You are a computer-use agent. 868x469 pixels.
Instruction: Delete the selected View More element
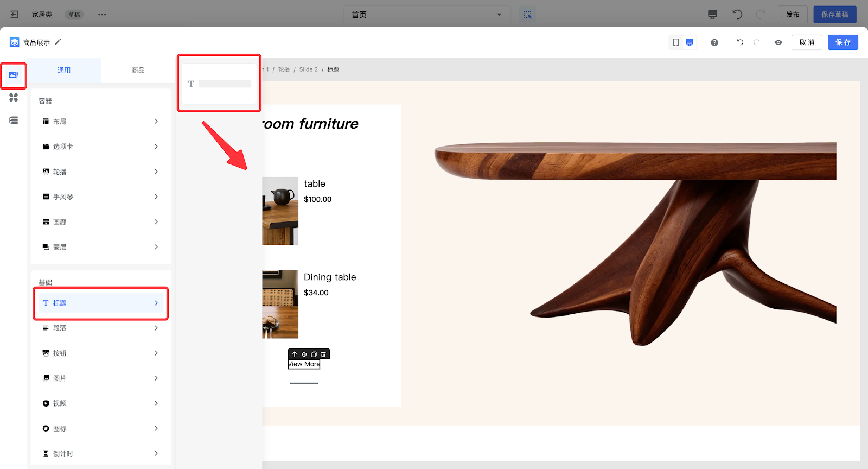coord(323,354)
